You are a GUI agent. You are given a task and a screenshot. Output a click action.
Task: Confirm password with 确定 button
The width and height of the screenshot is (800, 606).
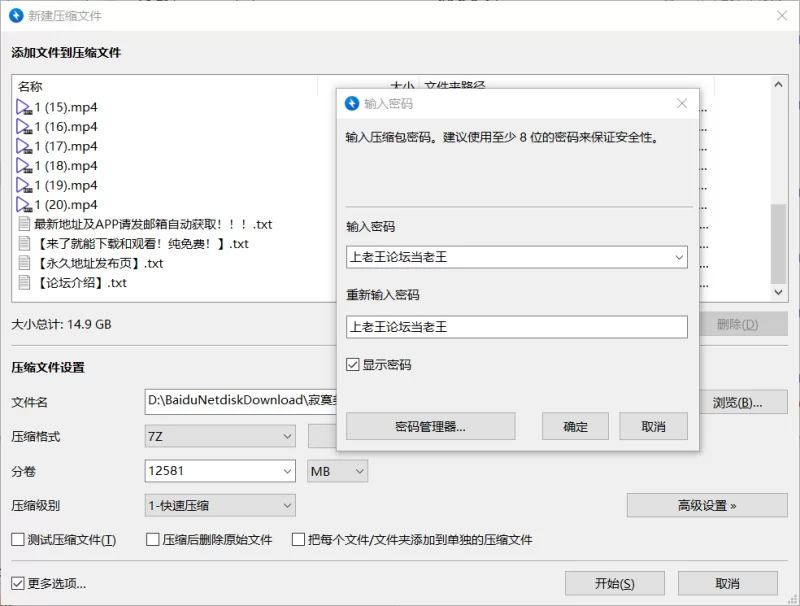(x=576, y=426)
